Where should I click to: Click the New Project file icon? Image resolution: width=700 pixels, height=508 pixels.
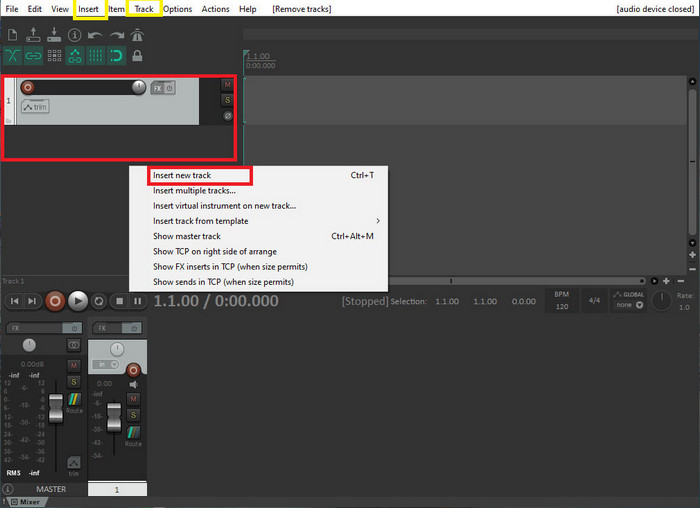[x=12, y=35]
